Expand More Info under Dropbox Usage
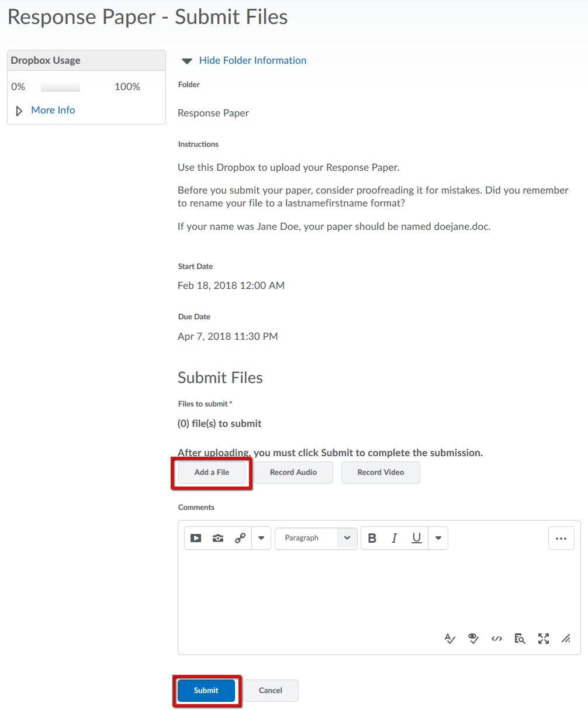The image size is (588, 710). [53, 110]
